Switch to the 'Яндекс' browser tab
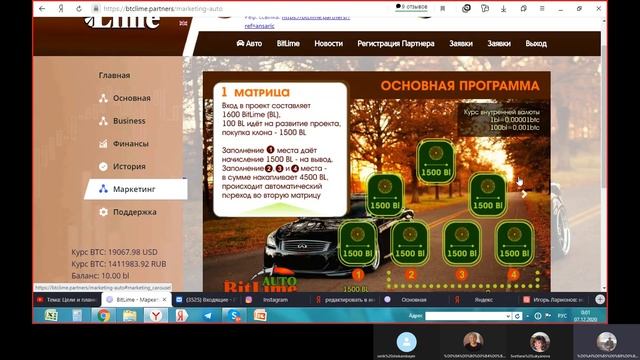640x360 pixels. pyautogui.click(x=483, y=300)
